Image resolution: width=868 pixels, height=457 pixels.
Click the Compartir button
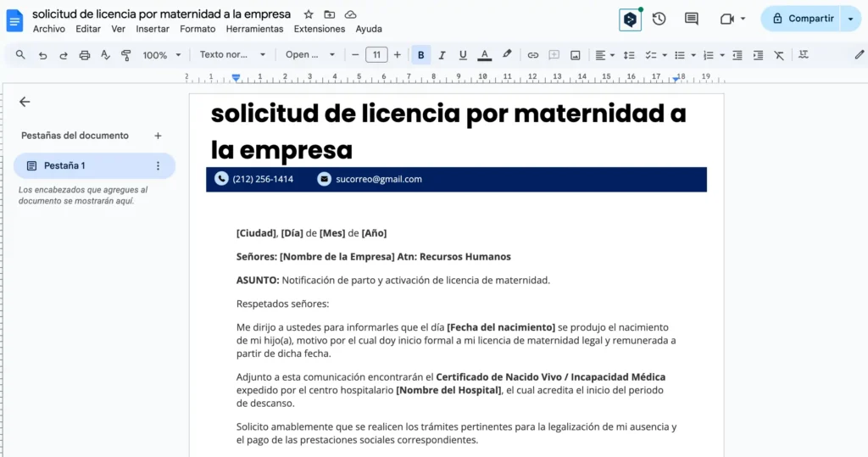coord(801,19)
